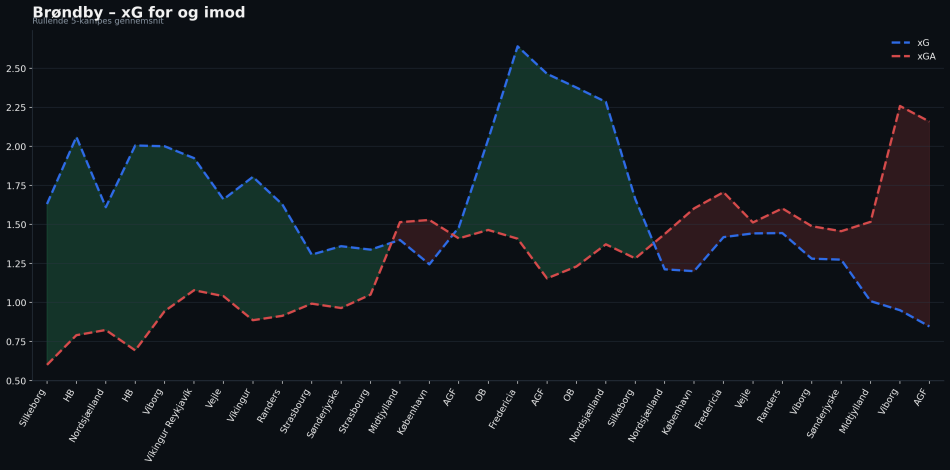Click the 0.50 y-axis tick label

click(x=19, y=381)
